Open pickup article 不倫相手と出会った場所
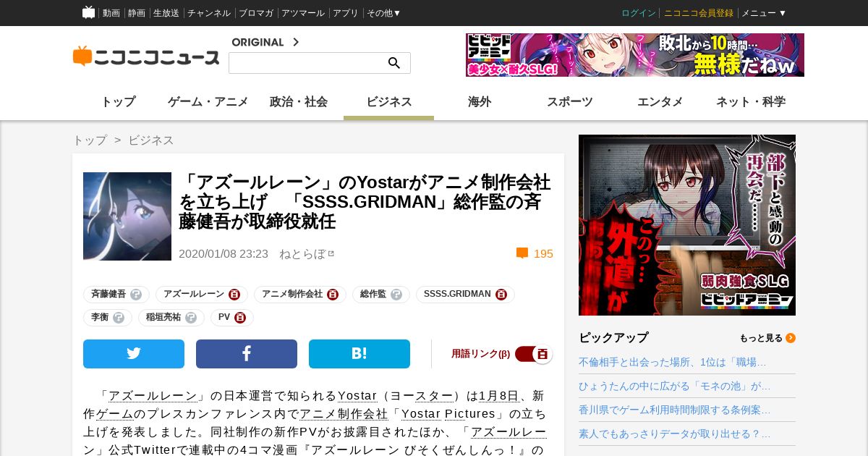 tap(673, 362)
